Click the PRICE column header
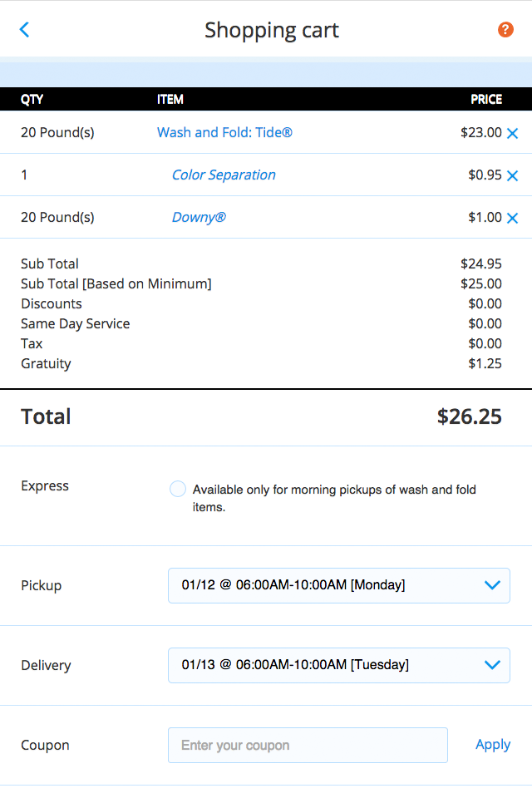The width and height of the screenshot is (532, 798). (486, 99)
